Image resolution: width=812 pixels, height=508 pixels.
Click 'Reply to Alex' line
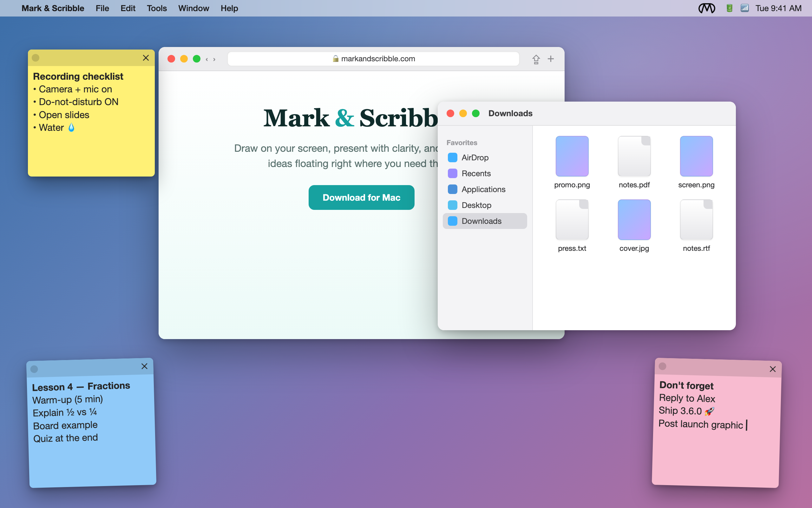687,398
